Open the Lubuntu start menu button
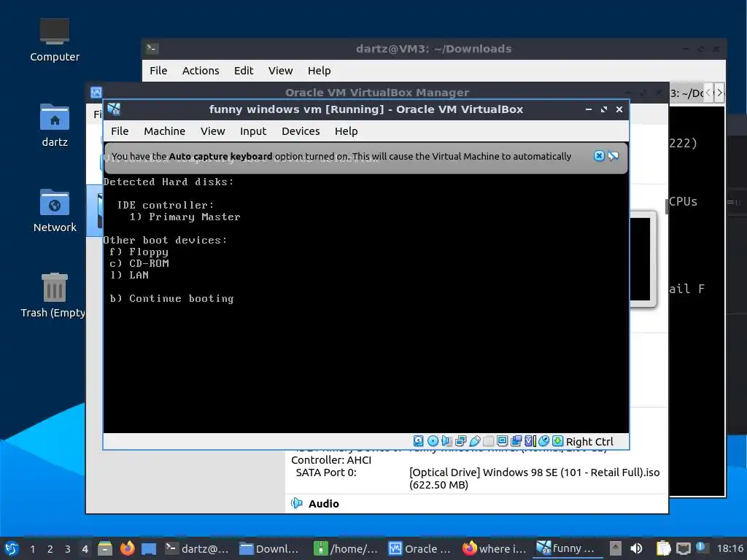Screen dimensions: 747x560 coord(12,548)
